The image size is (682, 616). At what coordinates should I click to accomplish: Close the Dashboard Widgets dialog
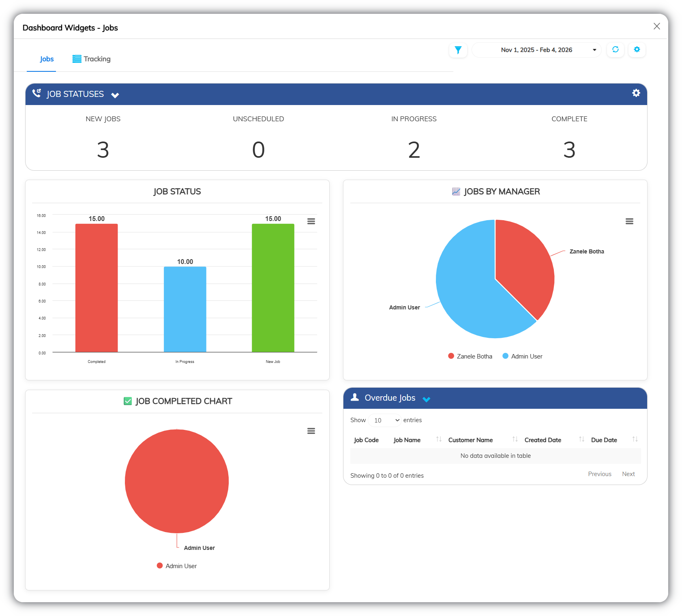pyautogui.click(x=657, y=26)
